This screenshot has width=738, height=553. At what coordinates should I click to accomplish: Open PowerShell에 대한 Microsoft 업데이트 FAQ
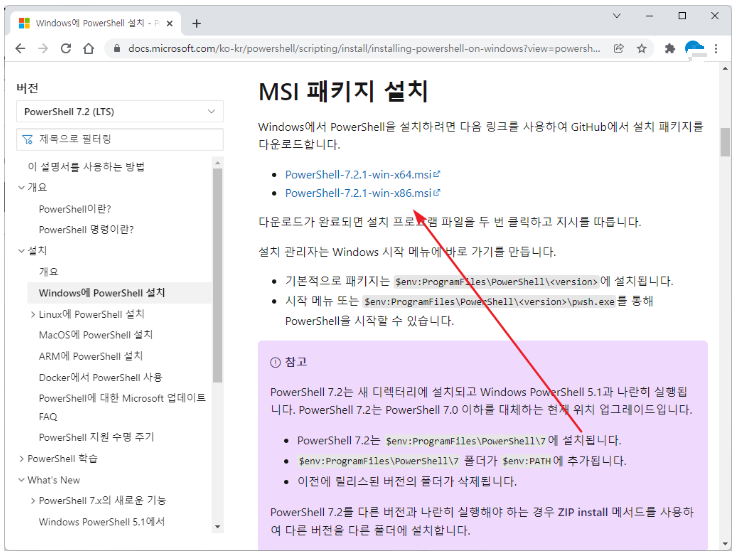click(x=122, y=407)
